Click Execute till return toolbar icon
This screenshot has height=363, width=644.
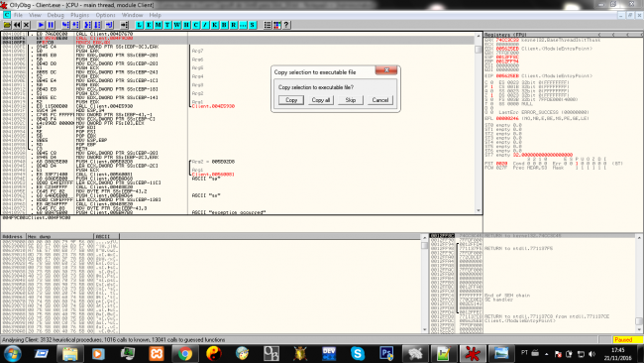point(109,25)
